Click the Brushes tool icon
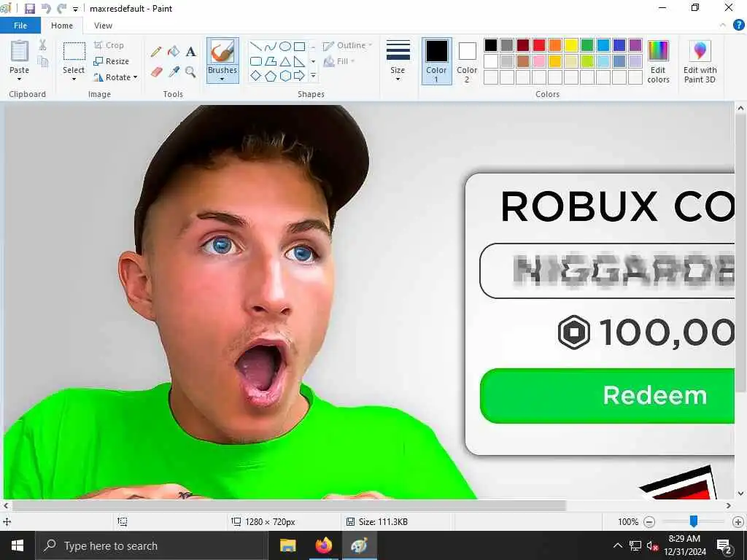This screenshot has width=747, height=560. tap(222, 52)
